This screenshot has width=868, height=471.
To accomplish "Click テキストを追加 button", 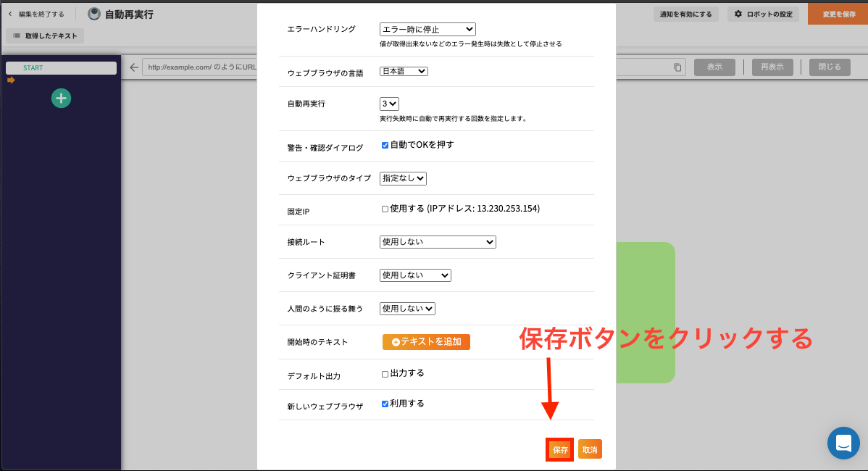I will pyautogui.click(x=426, y=342).
